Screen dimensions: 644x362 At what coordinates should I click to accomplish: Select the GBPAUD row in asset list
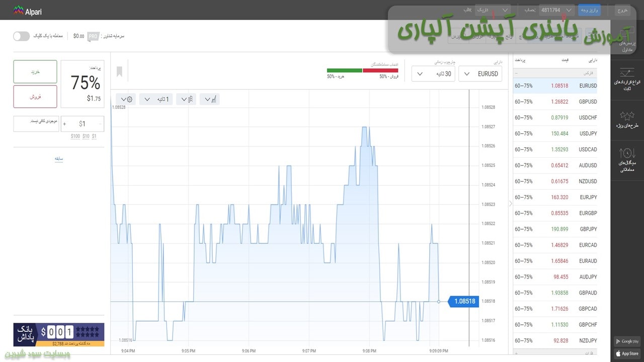pyautogui.click(x=555, y=293)
